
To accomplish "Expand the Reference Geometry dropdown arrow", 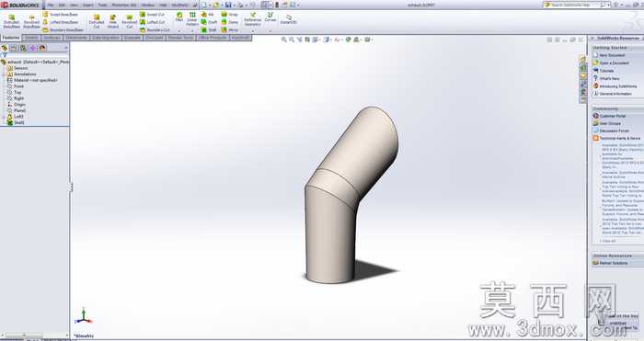I will 253,30.
